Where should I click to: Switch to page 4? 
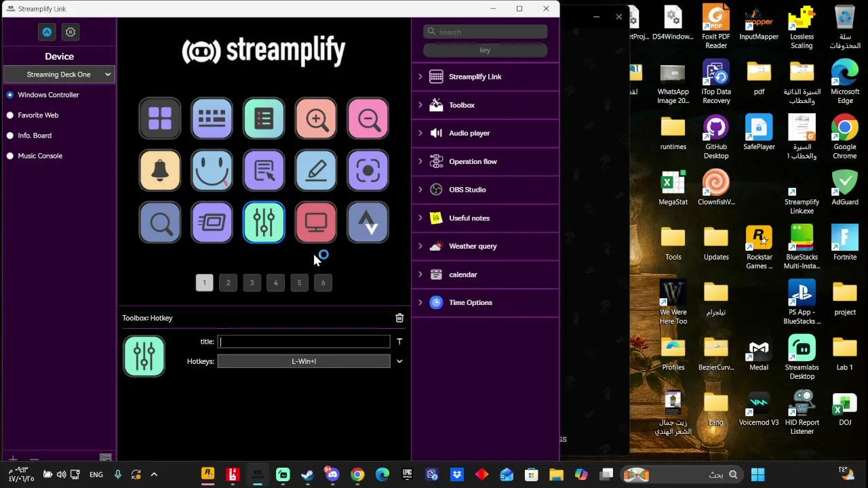click(x=275, y=283)
